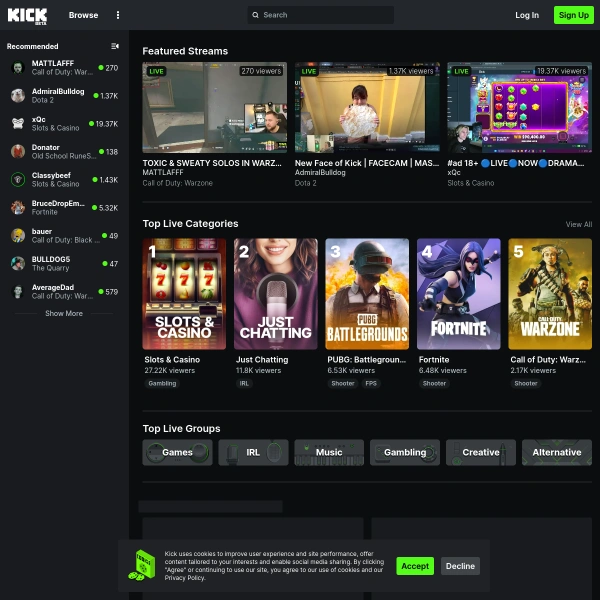
Task: Select the Browse menu item
Action: coord(83,15)
